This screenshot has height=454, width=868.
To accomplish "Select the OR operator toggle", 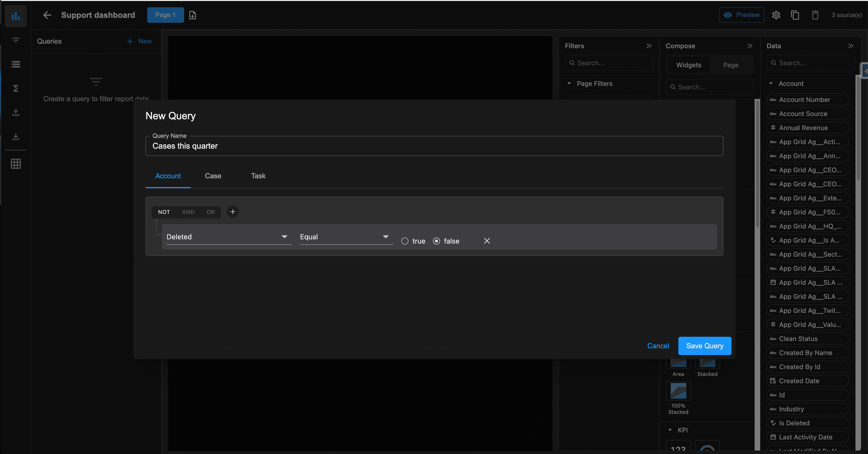I will (210, 212).
